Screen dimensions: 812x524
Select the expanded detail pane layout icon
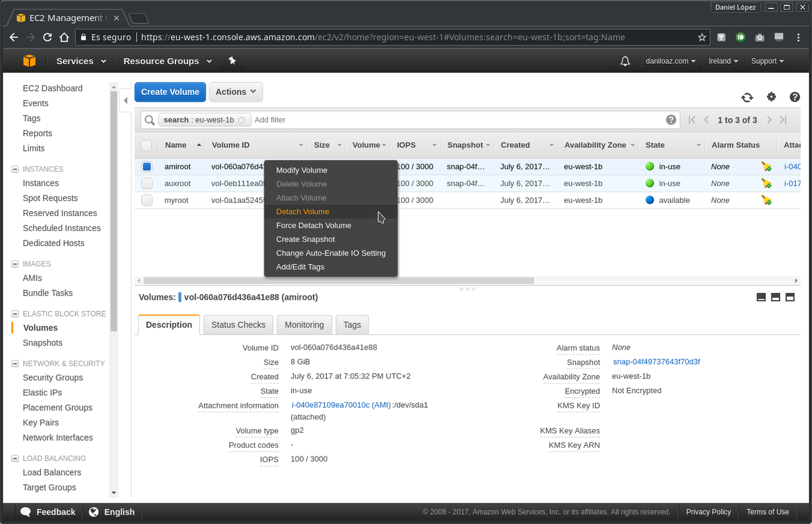click(790, 297)
